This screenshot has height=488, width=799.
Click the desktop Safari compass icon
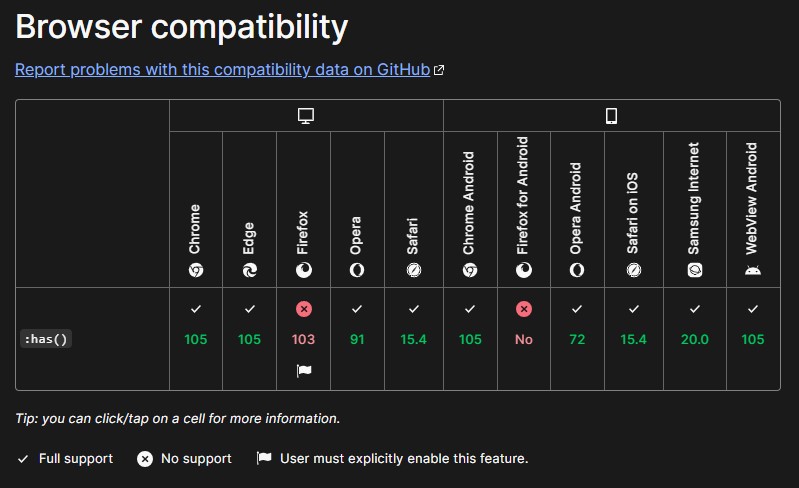[414, 270]
